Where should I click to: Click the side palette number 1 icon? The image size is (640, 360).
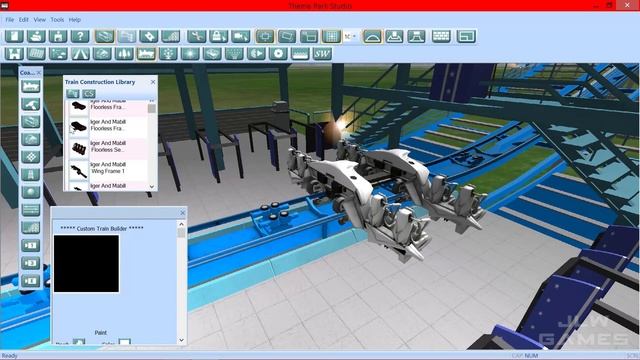[x=31, y=245]
